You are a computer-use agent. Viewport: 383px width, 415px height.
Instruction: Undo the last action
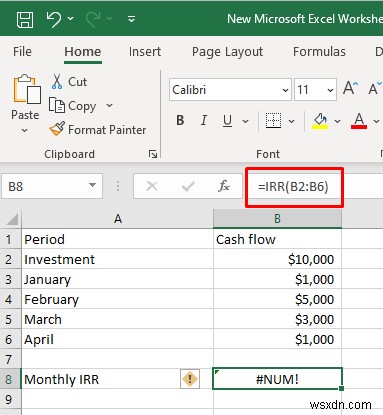[x=53, y=19]
